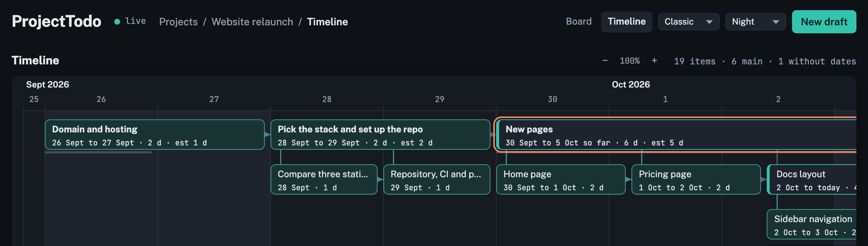The image size is (868, 246).
Task: Open the Docs layout subtask bar
Action: (x=812, y=179)
